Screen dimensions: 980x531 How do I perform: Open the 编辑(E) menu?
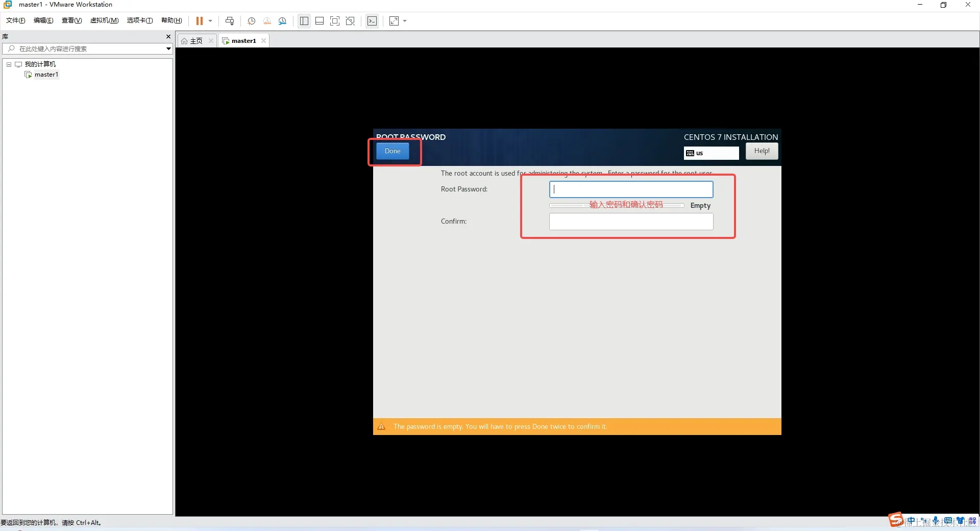[43, 20]
